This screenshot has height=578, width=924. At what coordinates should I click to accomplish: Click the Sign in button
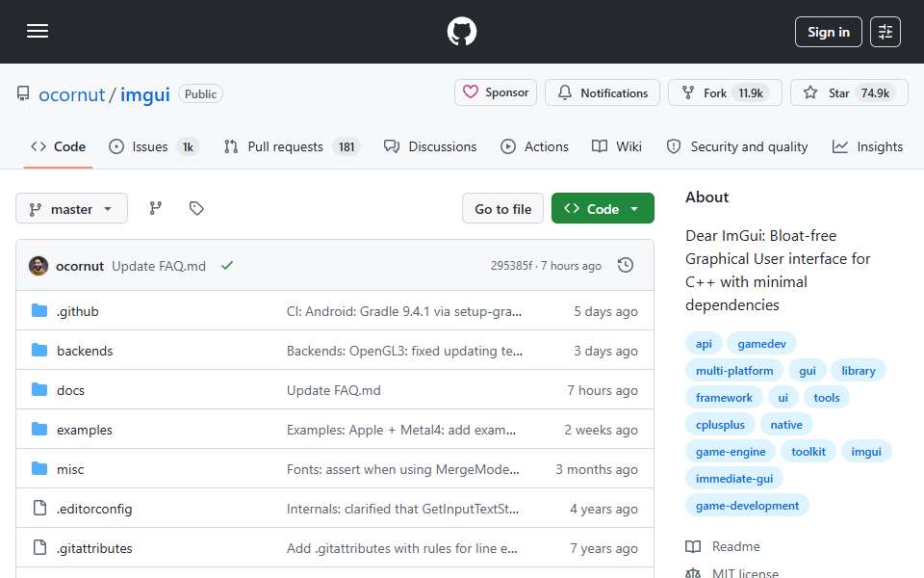pyautogui.click(x=828, y=32)
